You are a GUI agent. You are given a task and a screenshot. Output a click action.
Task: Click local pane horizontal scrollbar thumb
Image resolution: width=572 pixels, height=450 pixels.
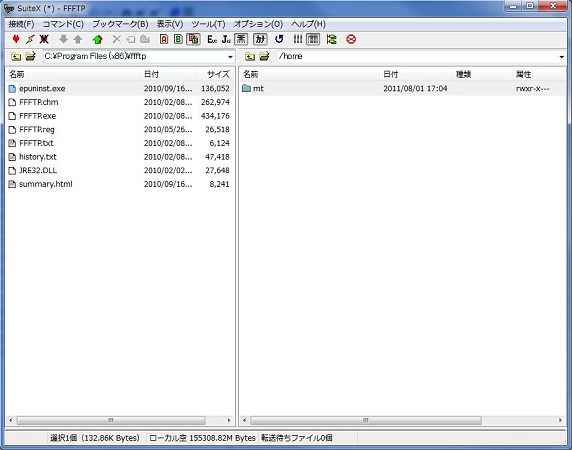(x=111, y=420)
